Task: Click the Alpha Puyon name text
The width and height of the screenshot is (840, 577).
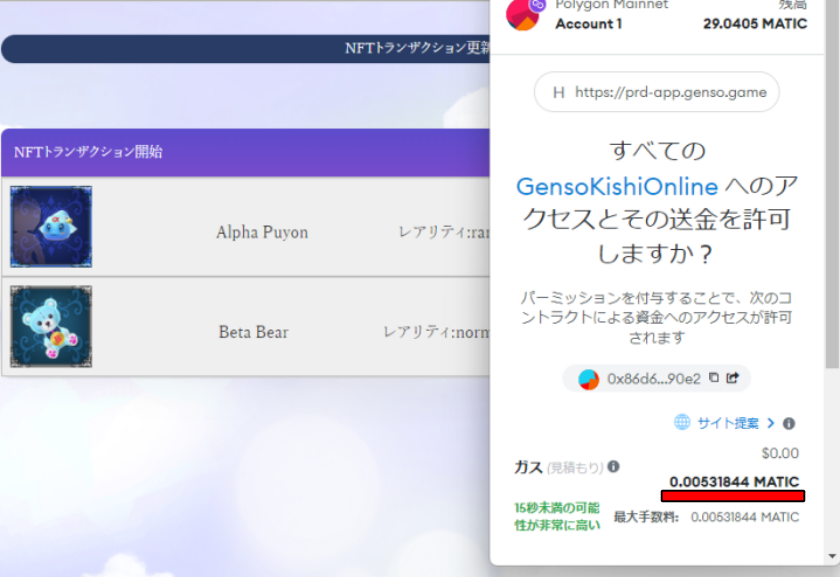Action: click(x=262, y=232)
